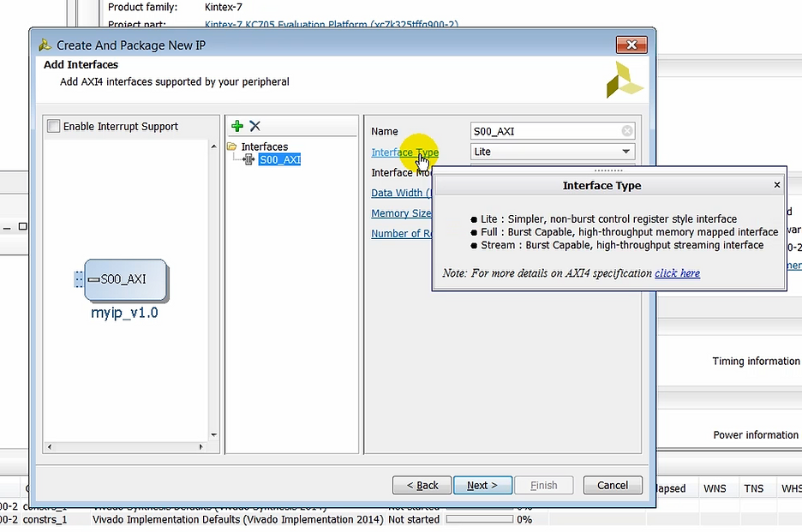Click the green plus icon to add interface
802x532 pixels.
point(236,126)
